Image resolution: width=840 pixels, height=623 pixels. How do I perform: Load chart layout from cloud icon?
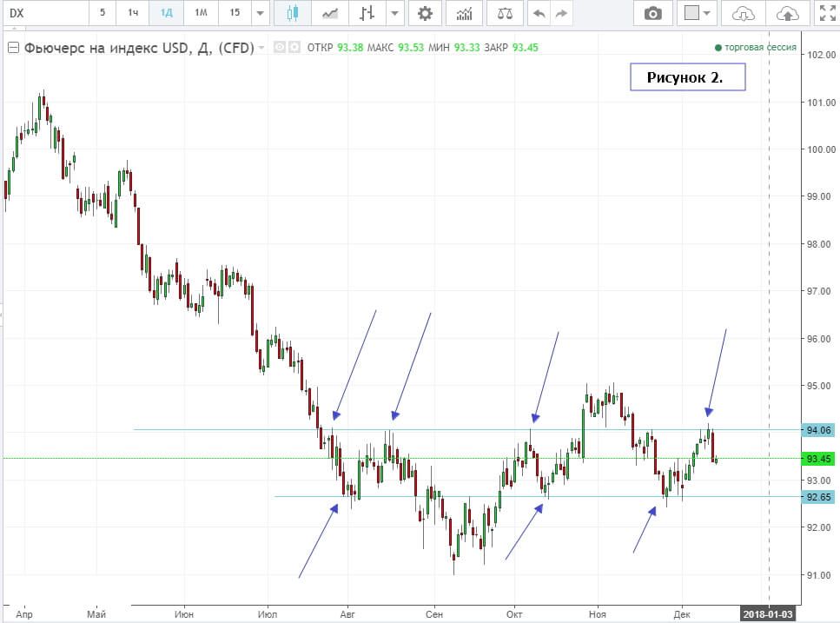click(744, 14)
